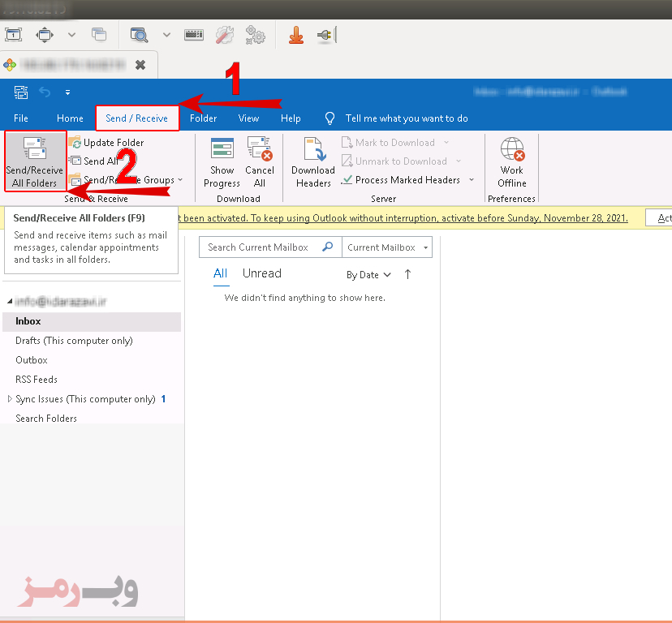672x623 pixels.
Task: Switch to the Folder tab
Action: coord(203,118)
